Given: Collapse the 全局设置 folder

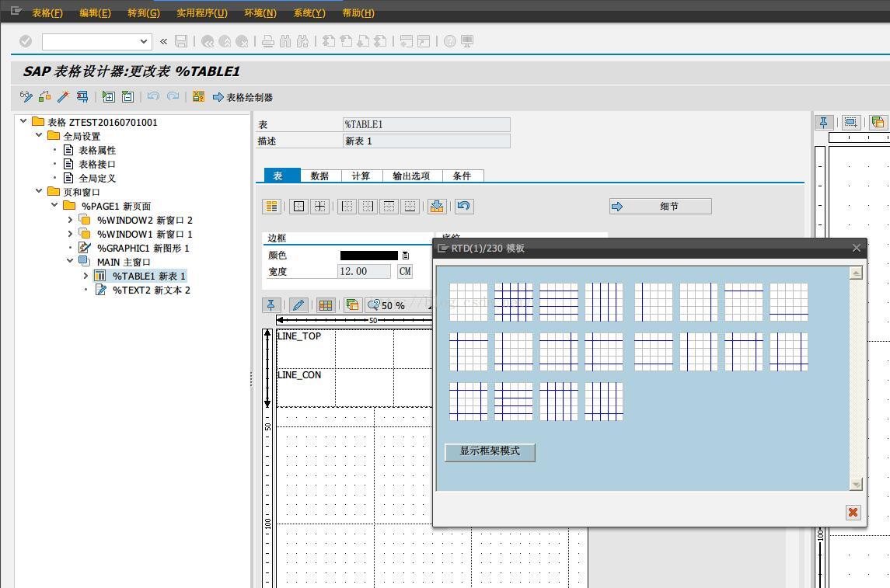Looking at the screenshot, I should [39, 135].
